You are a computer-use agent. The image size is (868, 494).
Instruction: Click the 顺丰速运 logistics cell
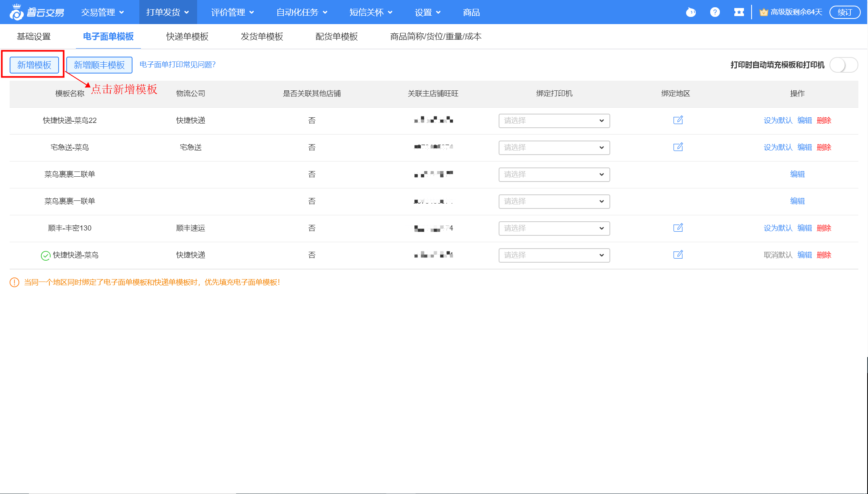tap(191, 228)
